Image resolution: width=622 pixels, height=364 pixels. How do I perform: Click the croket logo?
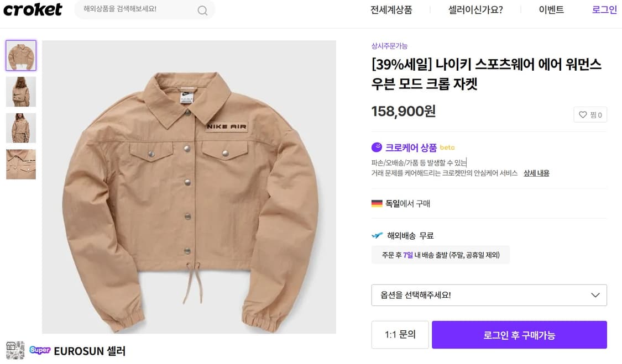32,9
